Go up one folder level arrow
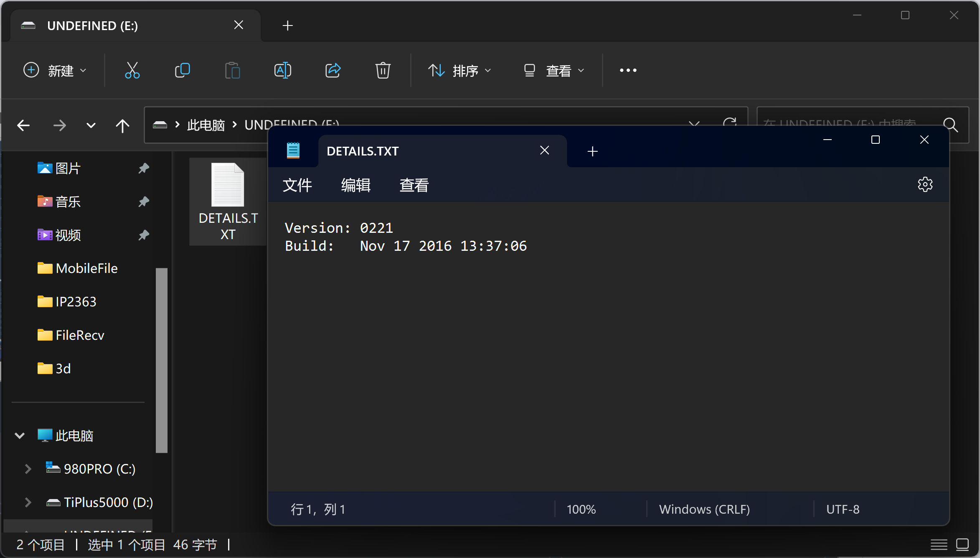Viewport: 980px width, 558px height. click(122, 125)
